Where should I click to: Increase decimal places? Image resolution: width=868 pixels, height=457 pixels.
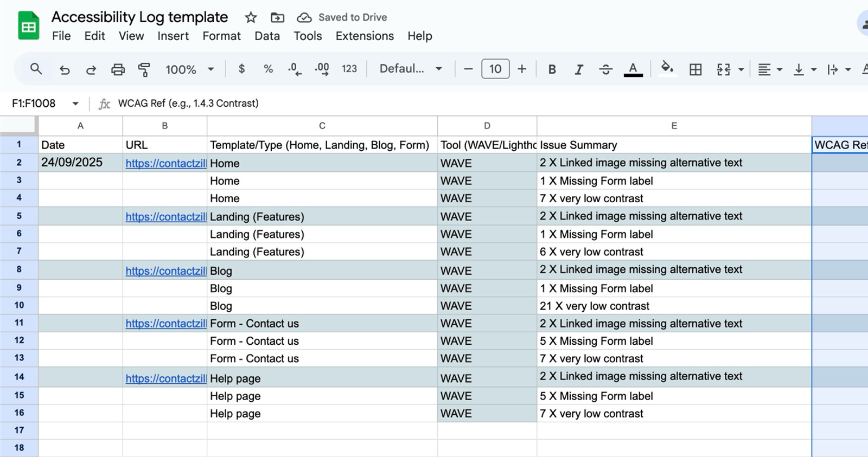(322, 69)
